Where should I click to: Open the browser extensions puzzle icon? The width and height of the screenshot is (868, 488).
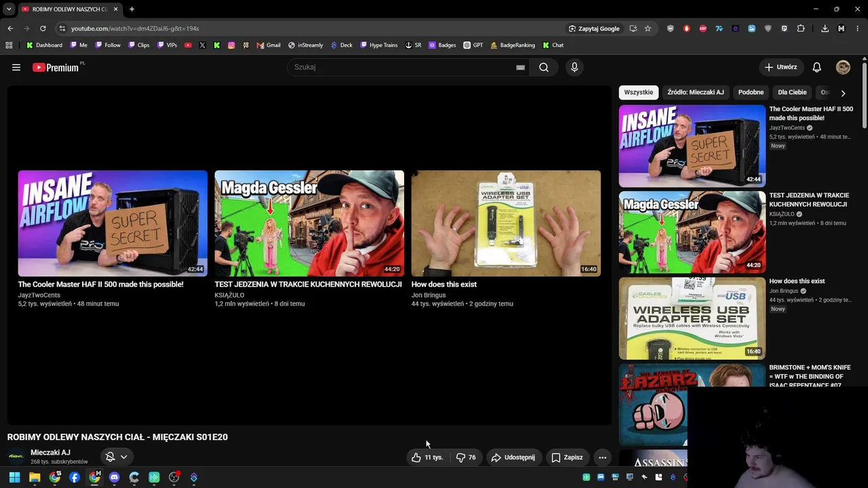(x=801, y=28)
